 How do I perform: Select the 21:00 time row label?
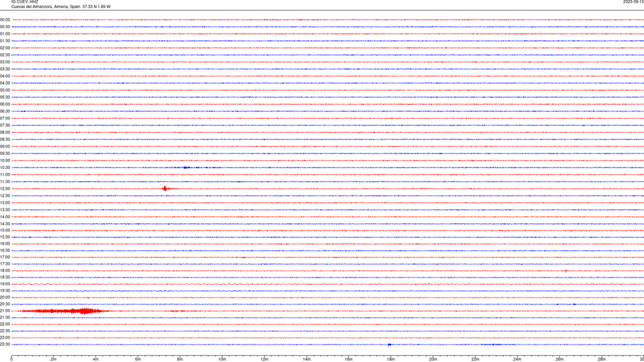tap(5, 310)
